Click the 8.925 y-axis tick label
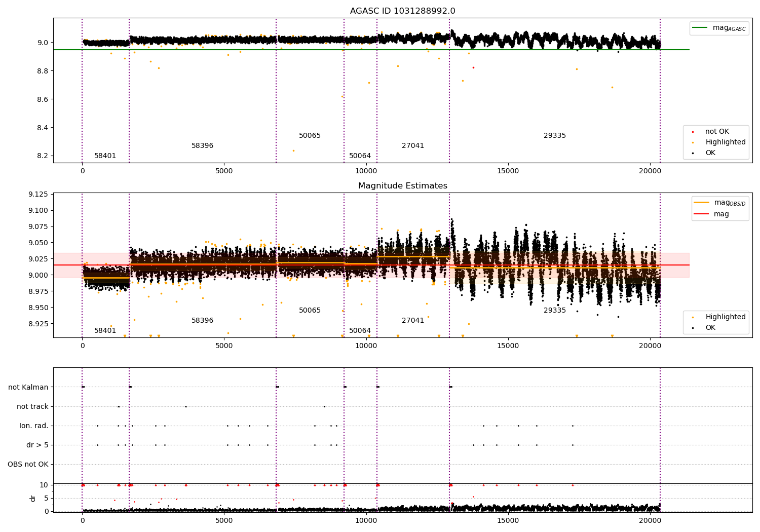Image resolution: width=760 pixels, height=532 pixels. (39, 324)
